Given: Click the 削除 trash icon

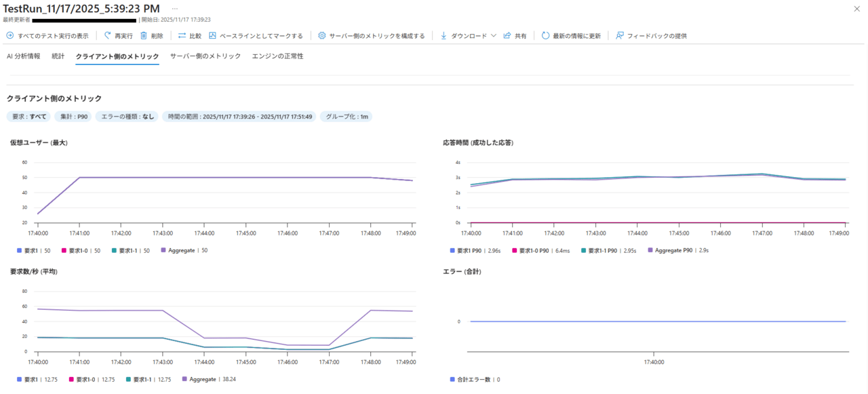Looking at the screenshot, I should [144, 35].
